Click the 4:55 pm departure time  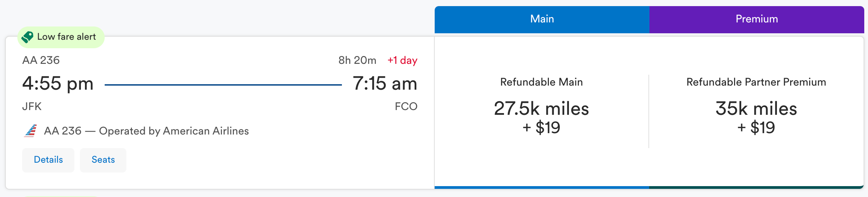point(58,84)
